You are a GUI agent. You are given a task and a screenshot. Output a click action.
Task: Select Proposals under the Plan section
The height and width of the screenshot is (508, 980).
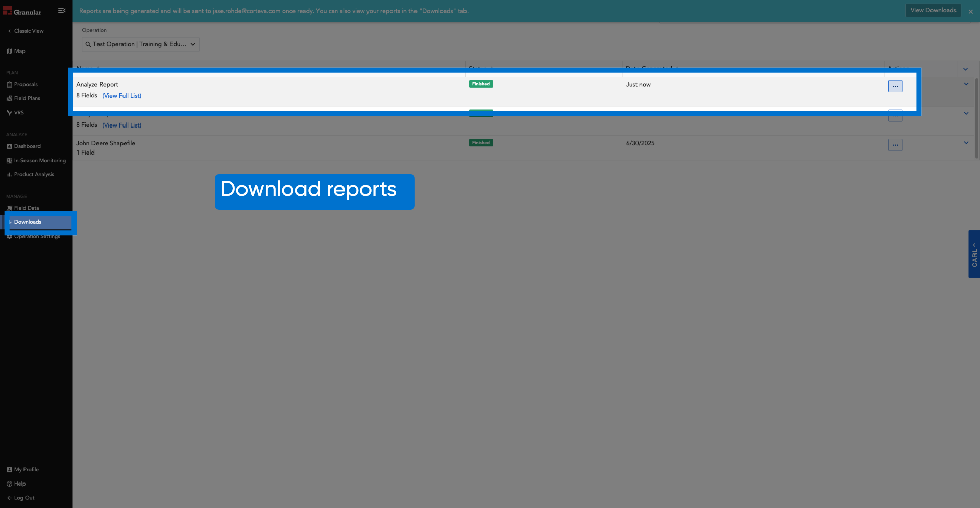click(26, 84)
